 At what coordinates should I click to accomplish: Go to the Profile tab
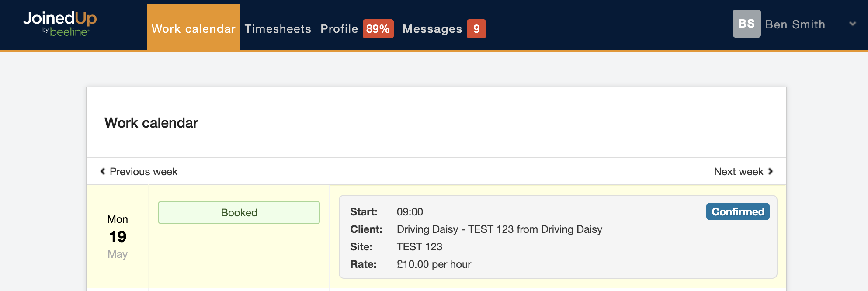click(x=339, y=29)
